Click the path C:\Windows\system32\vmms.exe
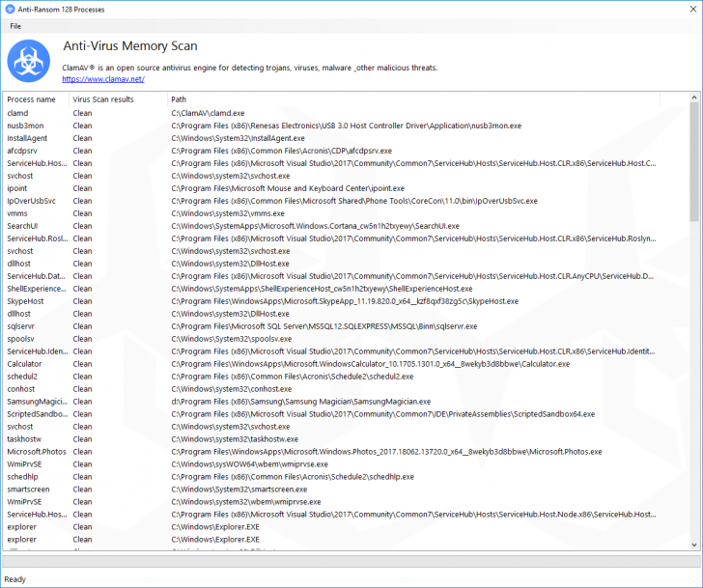The height and width of the screenshot is (588, 703). (x=228, y=213)
